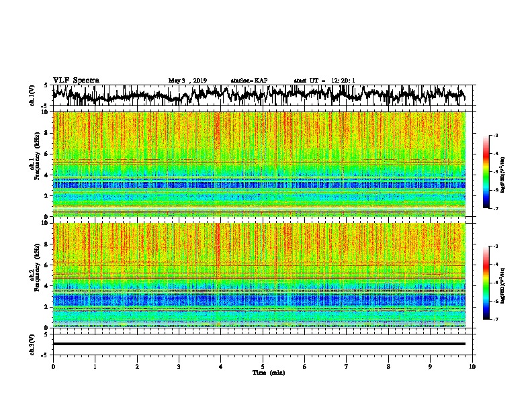Screen dimensions: 532x411
Task: Click the log(PSD) units label beside the ch.1 colorbar
Action: (x=503, y=175)
